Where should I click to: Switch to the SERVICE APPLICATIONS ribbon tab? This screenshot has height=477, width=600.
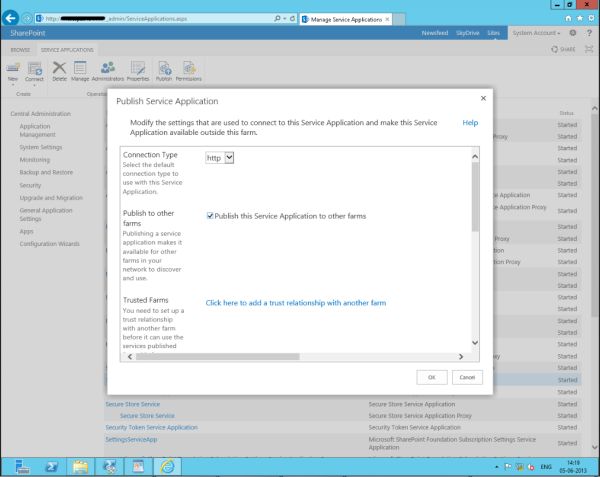tap(67, 50)
